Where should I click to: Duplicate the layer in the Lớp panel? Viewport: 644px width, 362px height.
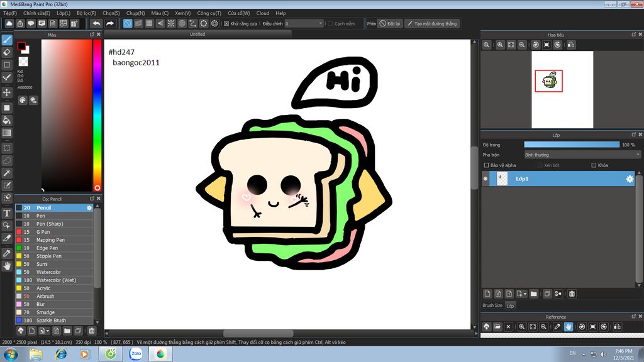point(547,294)
